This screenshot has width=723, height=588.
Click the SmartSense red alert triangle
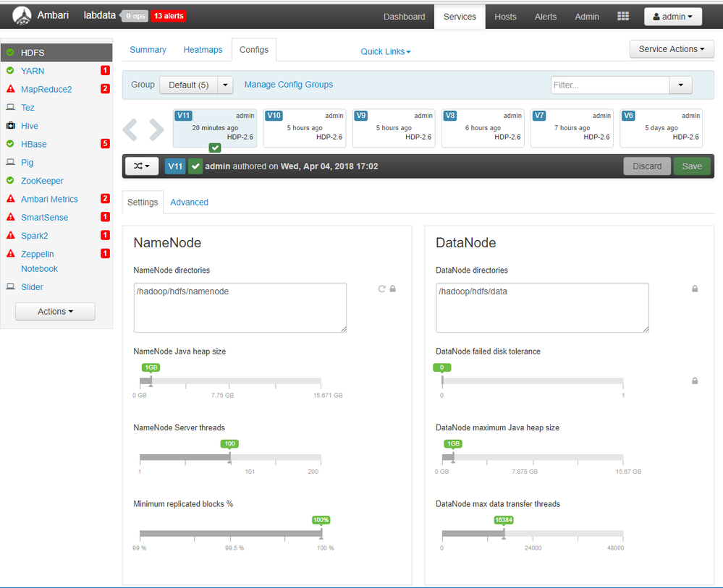[x=11, y=216]
